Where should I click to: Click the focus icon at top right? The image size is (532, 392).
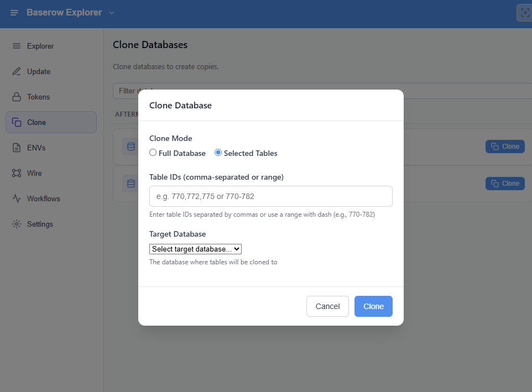coord(524,13)
